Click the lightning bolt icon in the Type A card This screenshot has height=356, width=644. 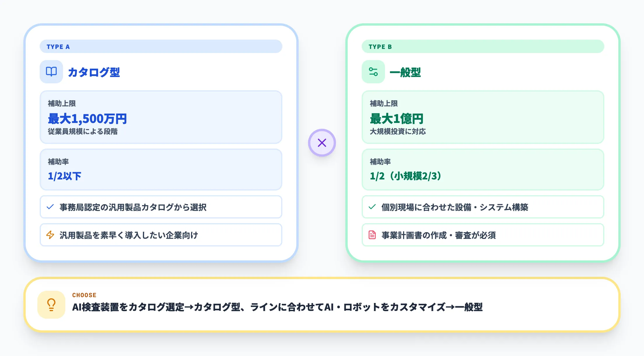50,235
